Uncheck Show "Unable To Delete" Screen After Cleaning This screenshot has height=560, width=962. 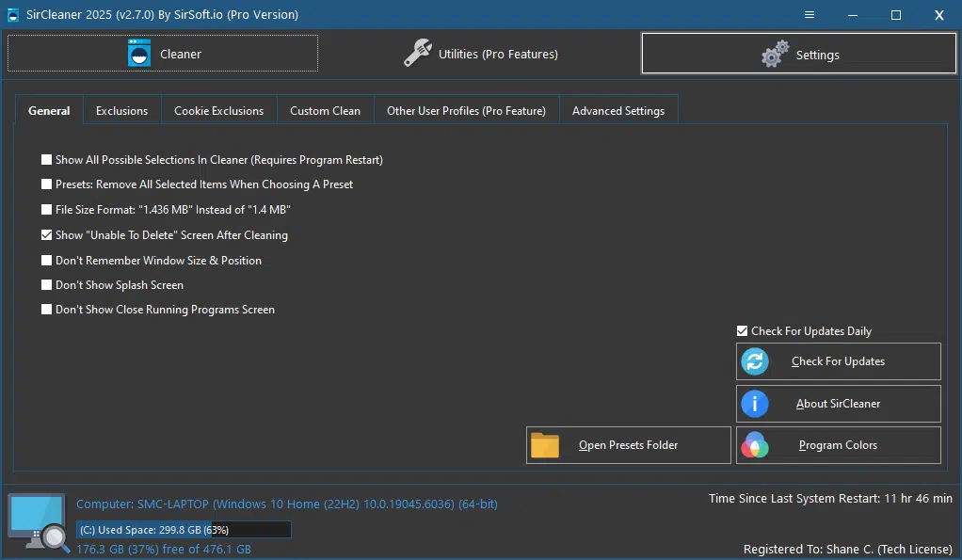tap(47, 235)
